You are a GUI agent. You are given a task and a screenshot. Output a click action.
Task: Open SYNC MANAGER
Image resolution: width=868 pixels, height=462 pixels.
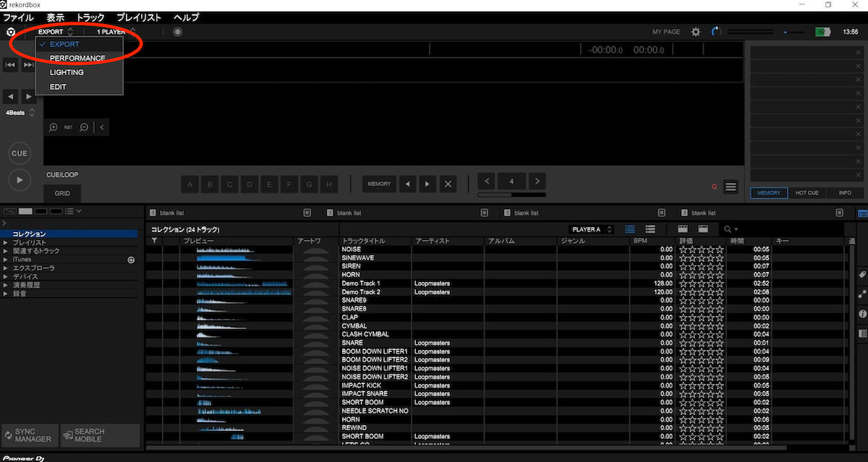point(29,435)
